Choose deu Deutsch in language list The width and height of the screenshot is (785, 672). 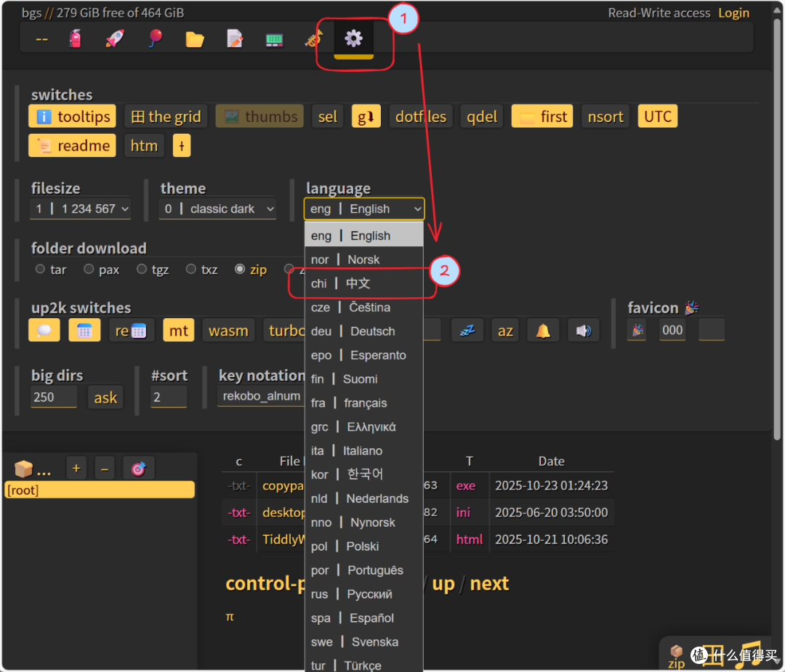point(364,331)
